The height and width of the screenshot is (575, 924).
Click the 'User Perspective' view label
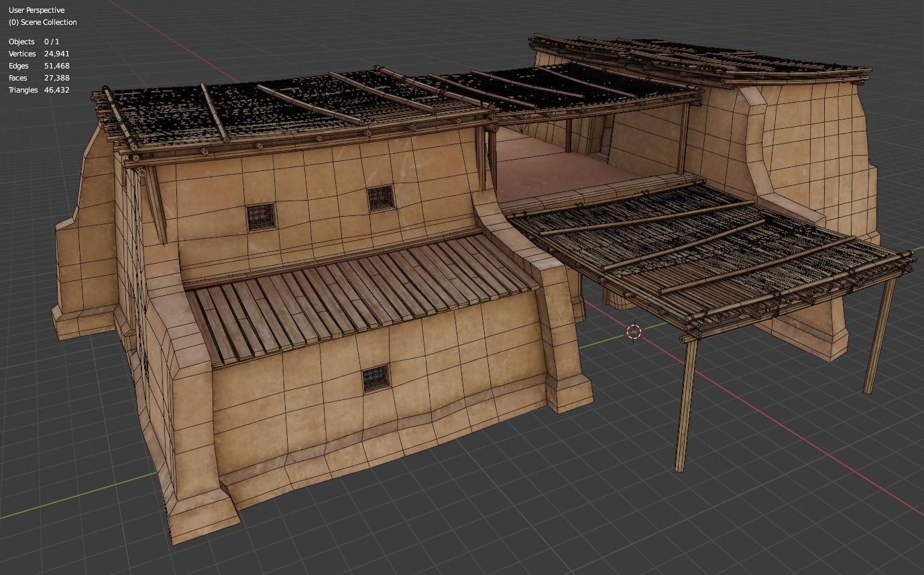pos(36,10)
